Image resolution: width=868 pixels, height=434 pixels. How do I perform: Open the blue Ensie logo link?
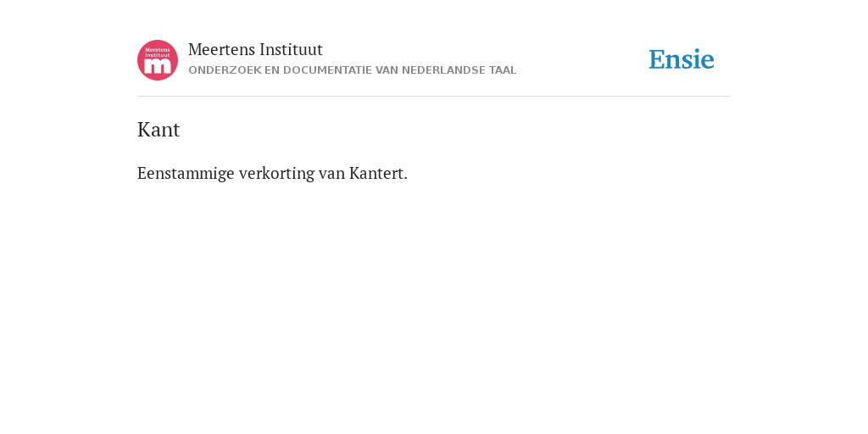pos(682,59)
